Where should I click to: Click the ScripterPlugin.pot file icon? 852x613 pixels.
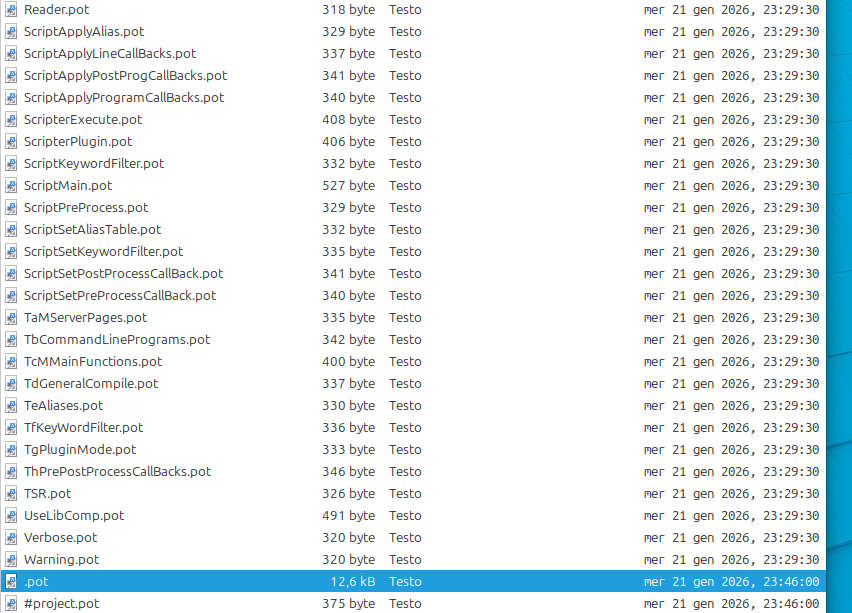point(11,141)
